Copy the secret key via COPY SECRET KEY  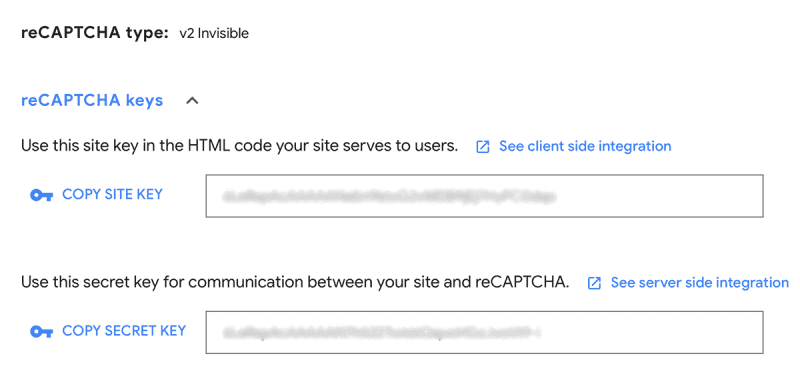click(124, 331)
